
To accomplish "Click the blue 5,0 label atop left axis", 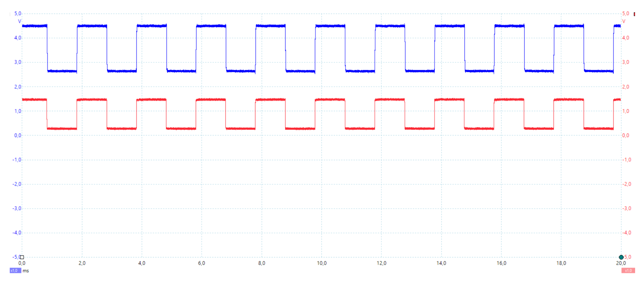I will (x=18, y=14).
